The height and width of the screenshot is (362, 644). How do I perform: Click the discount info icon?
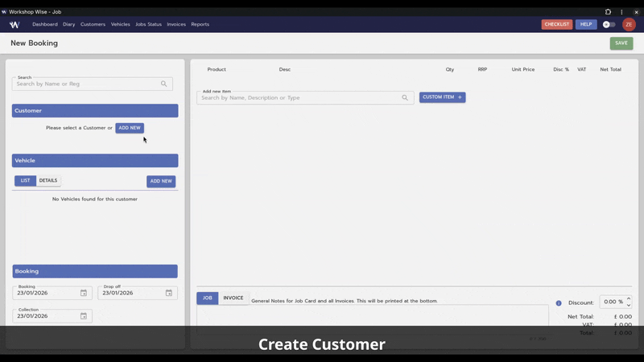pos(559,303)
